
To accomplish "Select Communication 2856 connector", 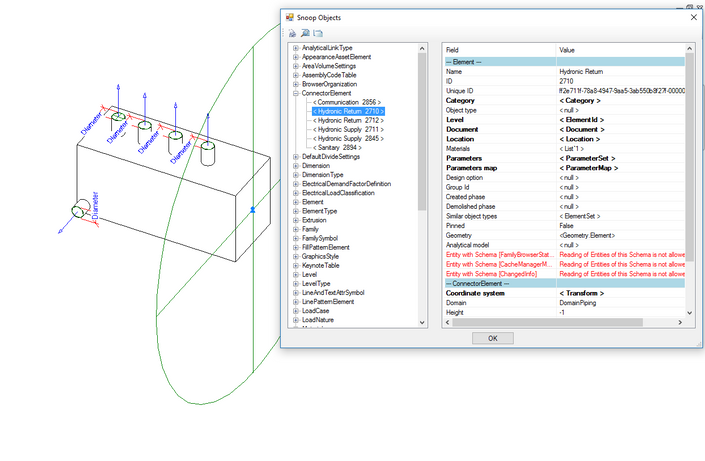I will click(346, 102).
